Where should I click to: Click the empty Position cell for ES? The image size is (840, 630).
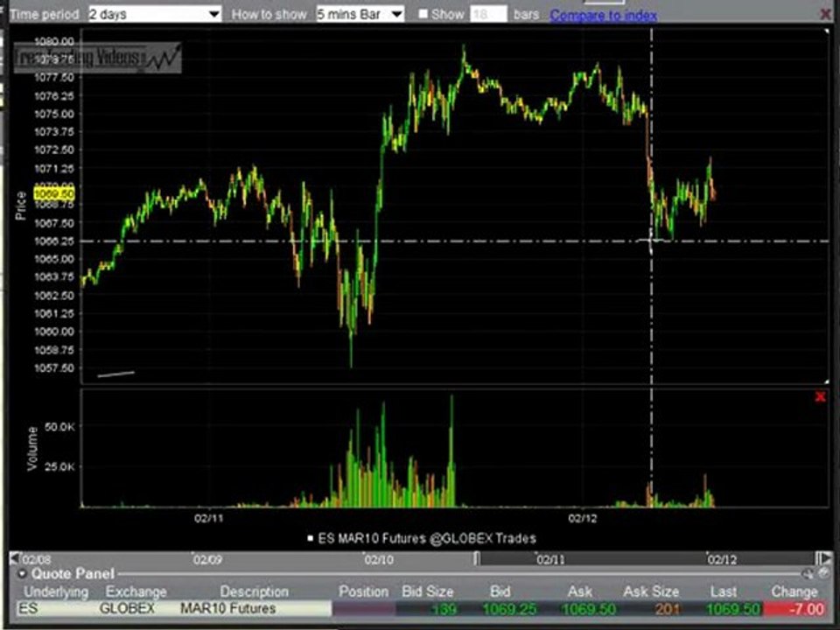[x=364, y=609]
